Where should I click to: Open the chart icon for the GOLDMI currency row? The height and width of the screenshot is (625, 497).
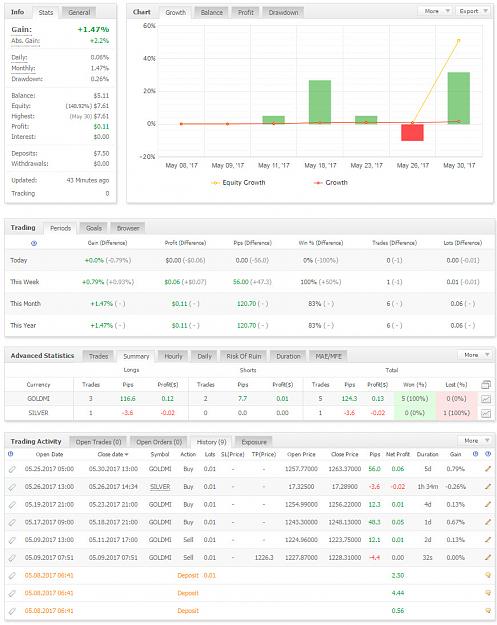coord(486,399)
